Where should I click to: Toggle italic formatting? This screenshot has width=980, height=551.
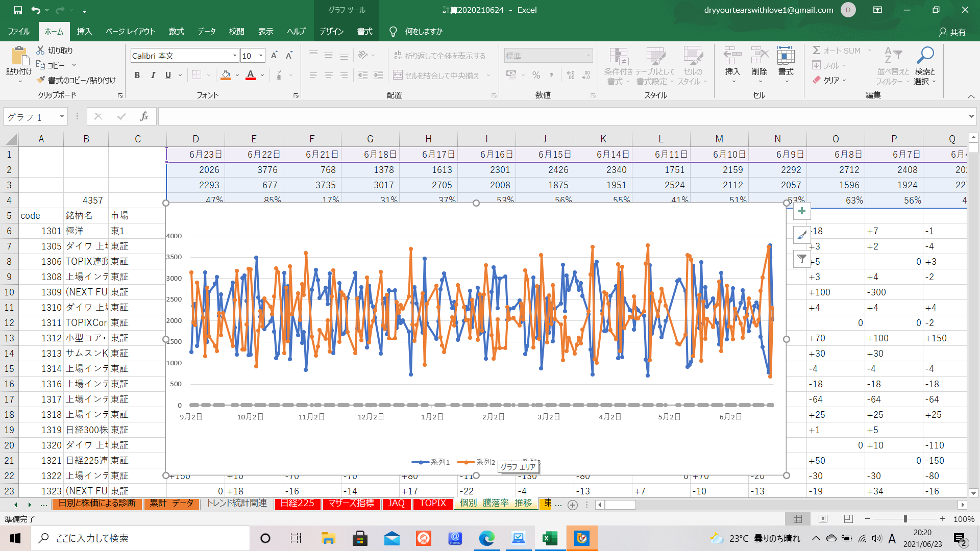coord(153,76)
